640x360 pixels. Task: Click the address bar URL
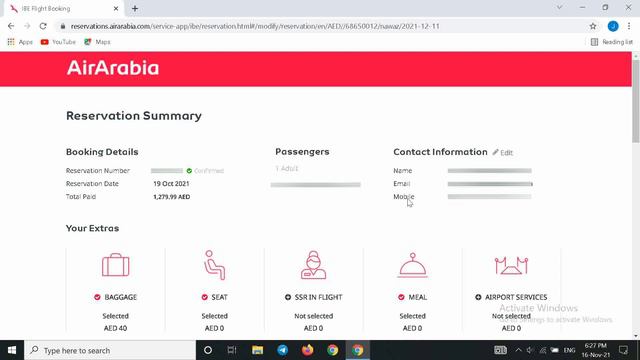[255, 26]
